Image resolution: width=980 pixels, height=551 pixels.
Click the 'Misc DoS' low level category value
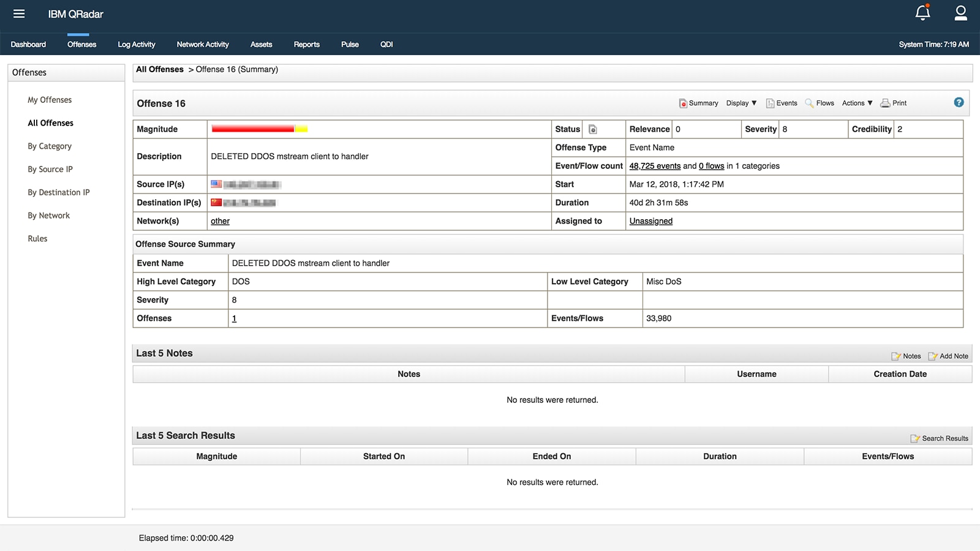point(664,282)
